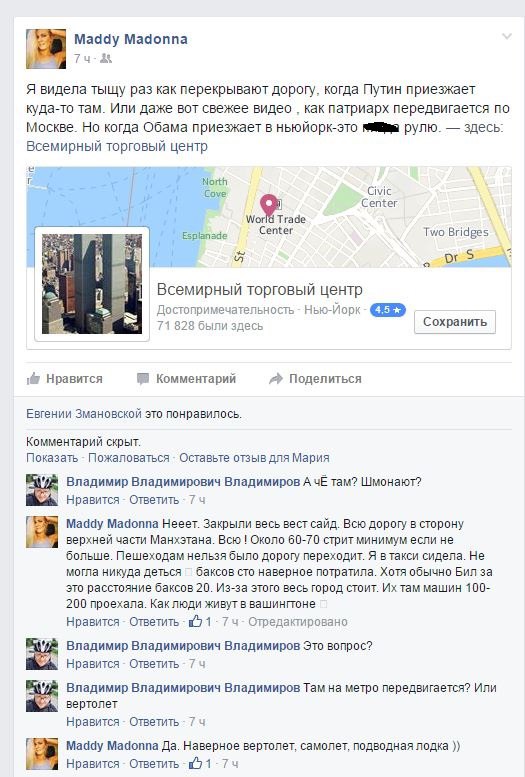Click the friends audience icon beside 7 ч
Viewport: 525px width, 777px height.
[106, 58]
